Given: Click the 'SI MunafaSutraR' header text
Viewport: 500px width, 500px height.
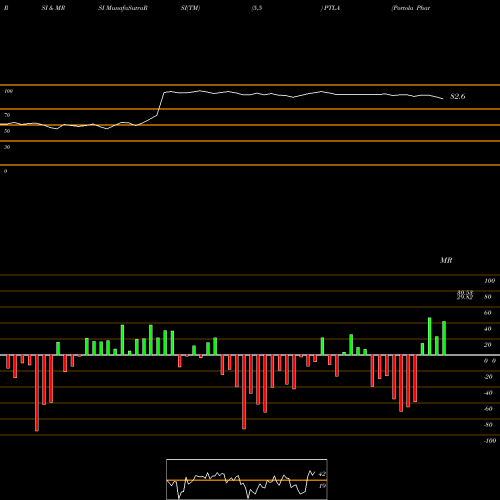Looking at the screenshot, I should point(123,8).
